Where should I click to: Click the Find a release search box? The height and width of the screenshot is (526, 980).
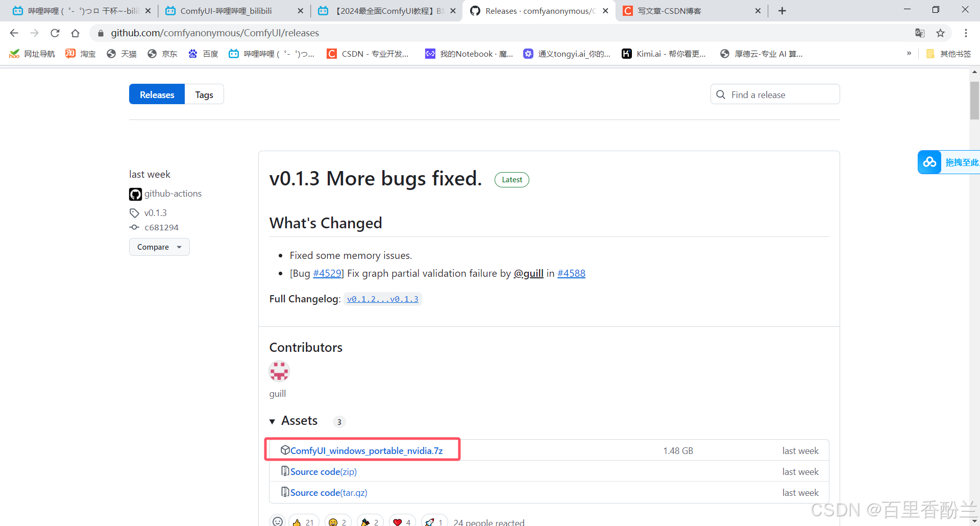click(775, 94)
